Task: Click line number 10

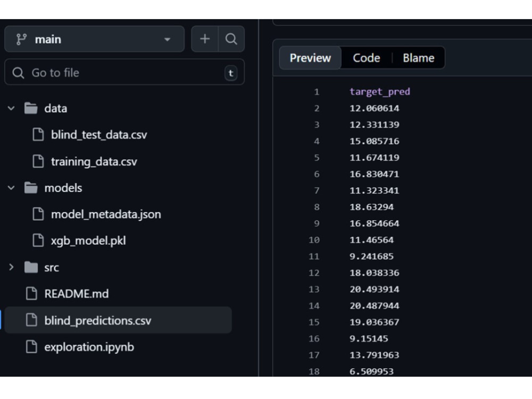Action: coord(314,240)
